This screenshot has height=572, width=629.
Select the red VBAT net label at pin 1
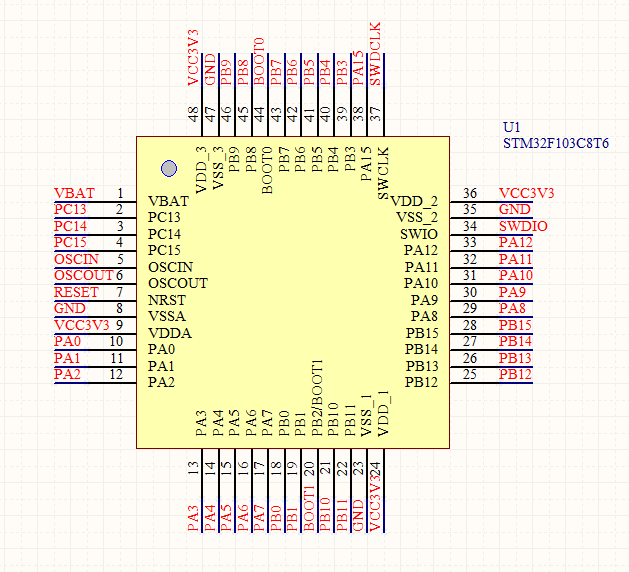click(x=74, y=193)
